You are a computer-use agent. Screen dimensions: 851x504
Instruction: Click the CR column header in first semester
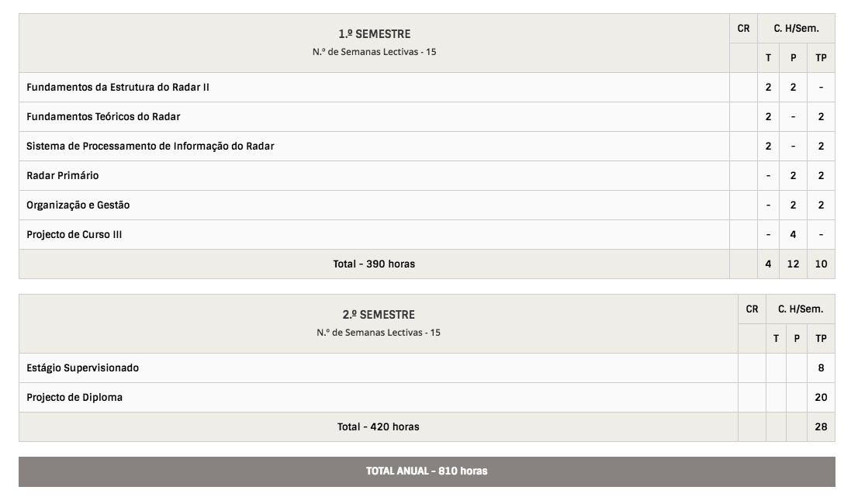coord(743,29)
